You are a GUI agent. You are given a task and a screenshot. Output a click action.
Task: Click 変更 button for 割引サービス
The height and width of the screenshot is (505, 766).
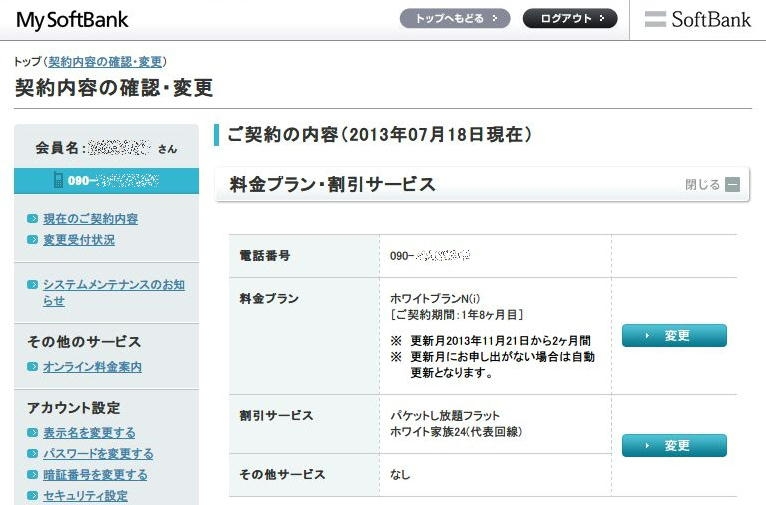pos(674,445)
